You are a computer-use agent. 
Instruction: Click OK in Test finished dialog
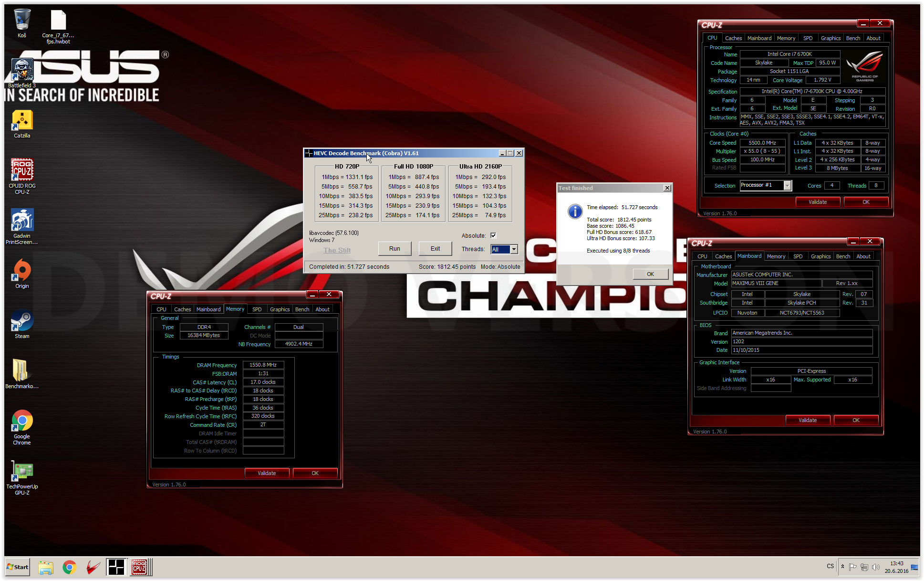tap(650, 274)
